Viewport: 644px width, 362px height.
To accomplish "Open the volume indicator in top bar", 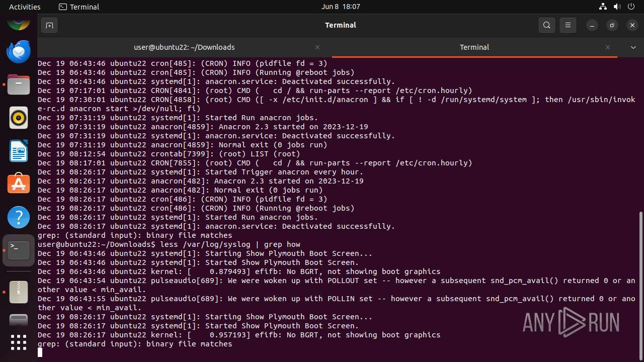I will click(x=617, y=7).
